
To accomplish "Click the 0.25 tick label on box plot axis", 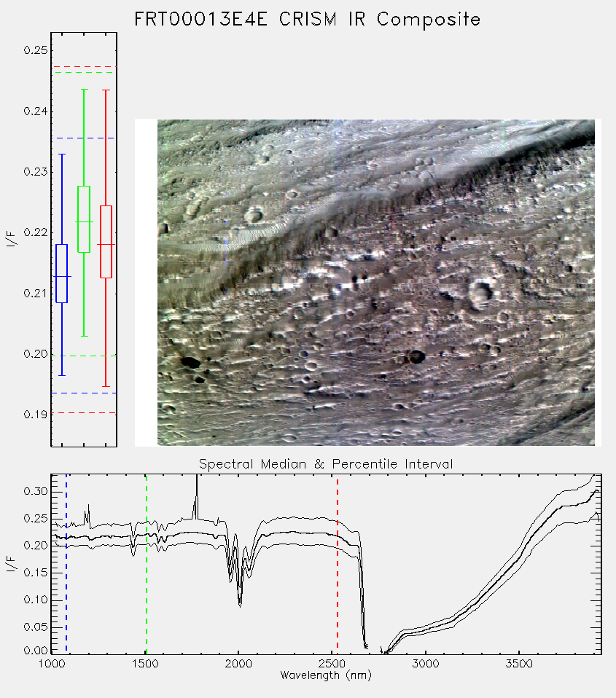I will [35, 50].
